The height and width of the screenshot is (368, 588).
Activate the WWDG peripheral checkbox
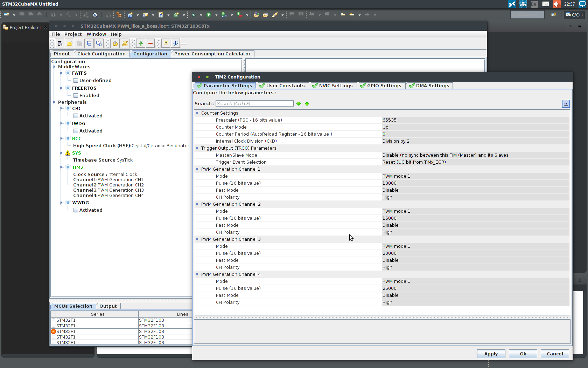[x=76, y=210]
